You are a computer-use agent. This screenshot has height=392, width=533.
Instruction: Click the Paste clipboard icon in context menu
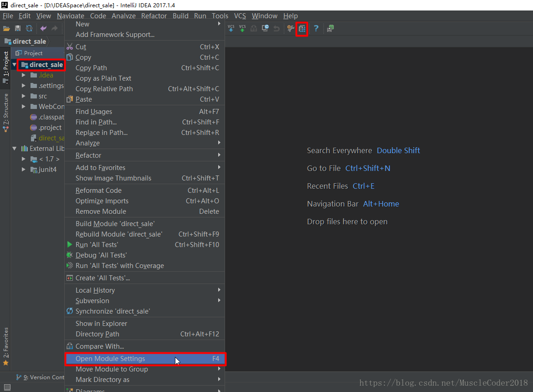click(x=70, y=99)
